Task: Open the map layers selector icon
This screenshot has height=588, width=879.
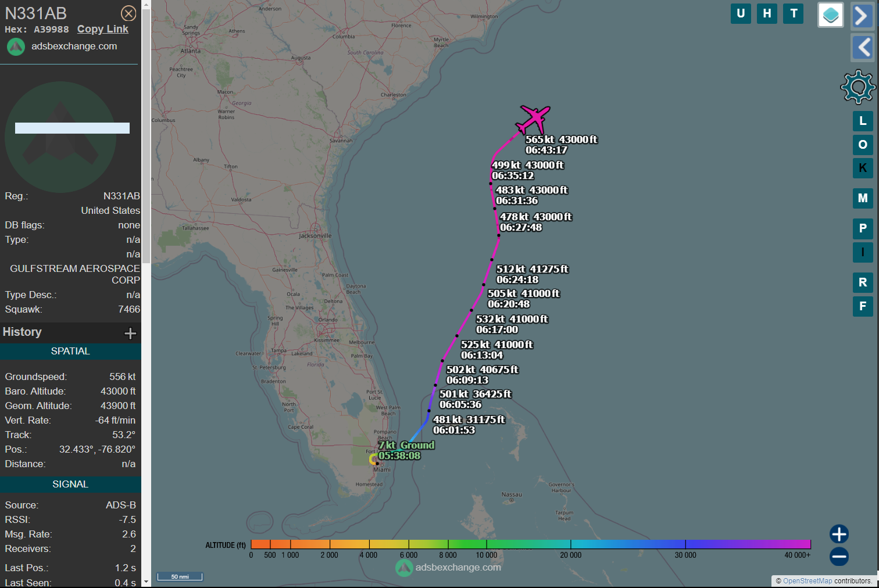Action: pos(831,15)
